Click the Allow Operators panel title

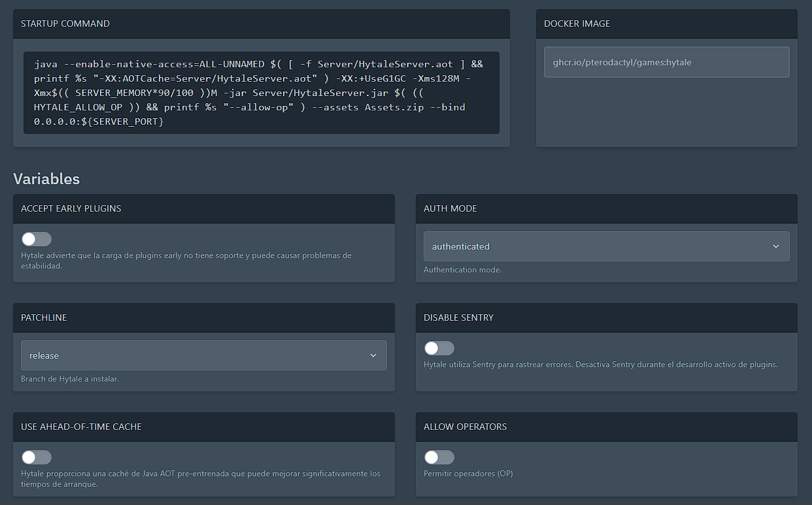pos(466,427)
